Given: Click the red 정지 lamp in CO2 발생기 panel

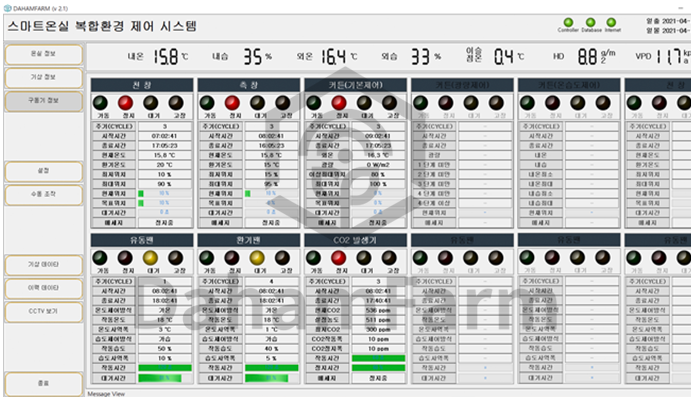Looking at the screenshot, I should click(x=338, y=258).
